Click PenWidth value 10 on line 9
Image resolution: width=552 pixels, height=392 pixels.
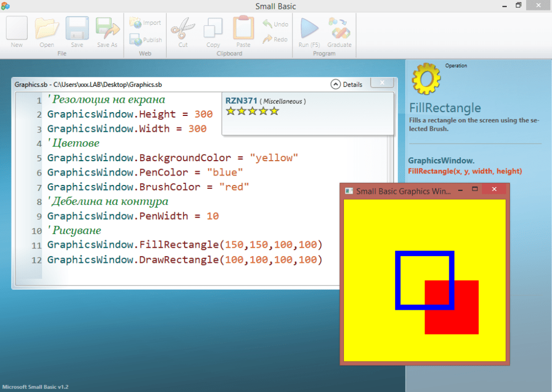point(213,216)
